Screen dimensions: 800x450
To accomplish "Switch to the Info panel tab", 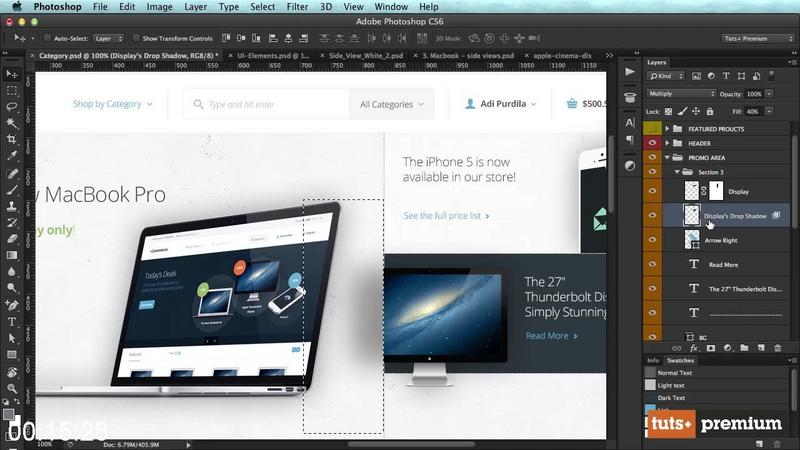I will tap(653, 360).
